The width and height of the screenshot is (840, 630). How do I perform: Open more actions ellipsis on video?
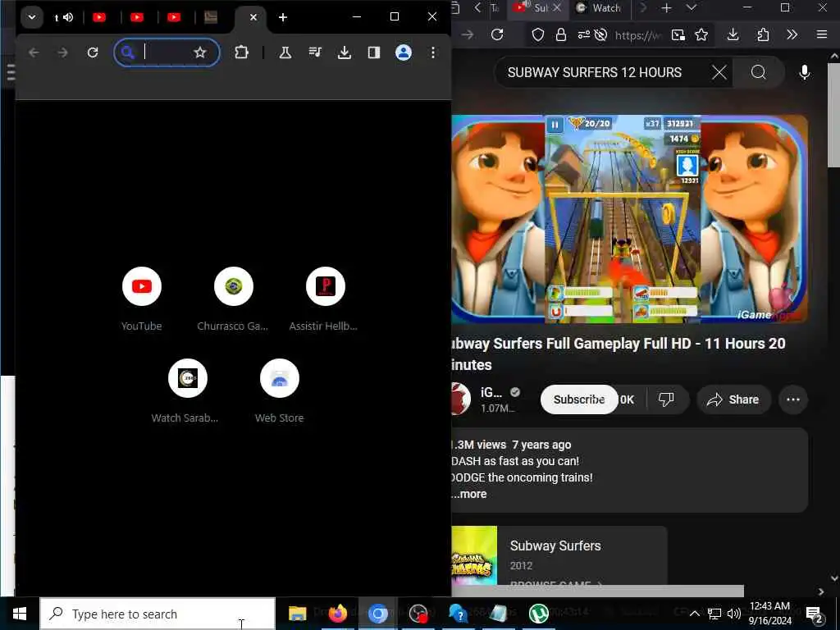click(793, 399)
